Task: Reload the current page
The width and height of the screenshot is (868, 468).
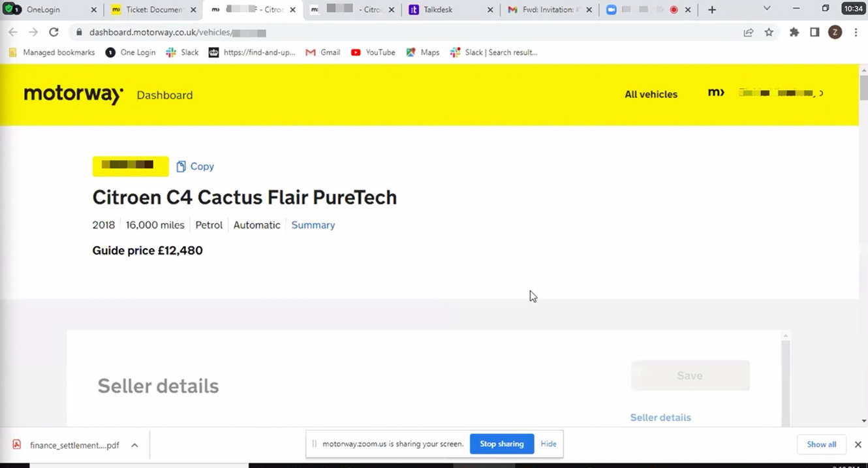Action: click(54, 32)
